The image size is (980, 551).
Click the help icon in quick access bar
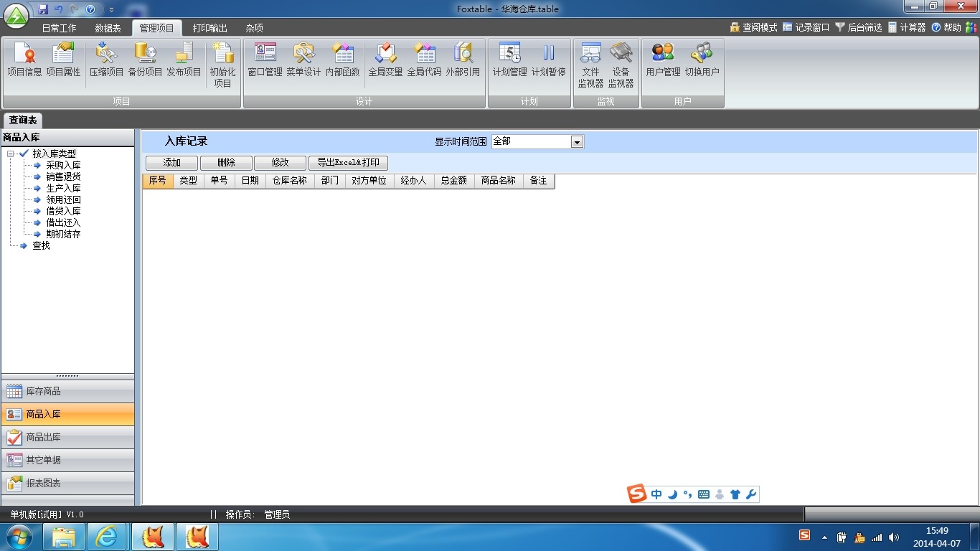90,9
